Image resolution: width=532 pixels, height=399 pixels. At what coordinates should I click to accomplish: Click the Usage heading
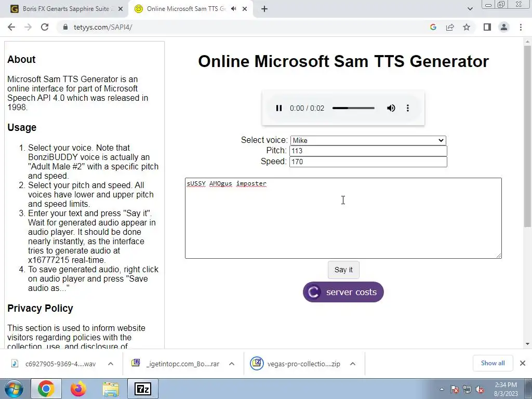point(22,128)
